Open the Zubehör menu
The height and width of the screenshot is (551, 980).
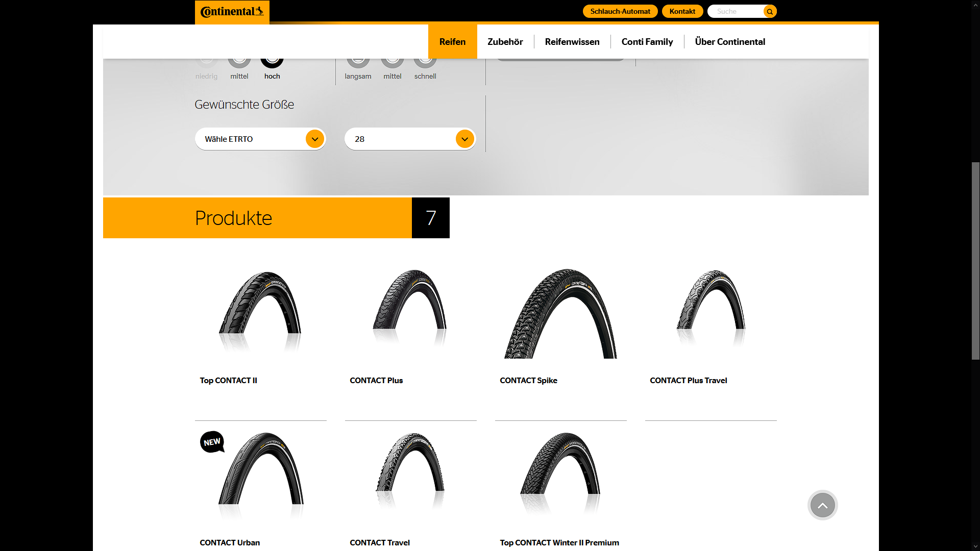pyautogui.click(x=505, y=42)
